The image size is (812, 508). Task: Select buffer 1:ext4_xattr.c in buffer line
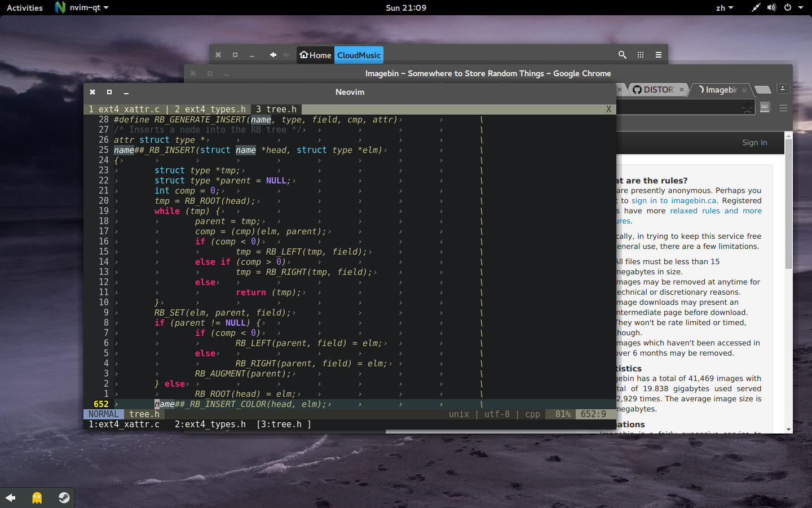pos(124,424)
